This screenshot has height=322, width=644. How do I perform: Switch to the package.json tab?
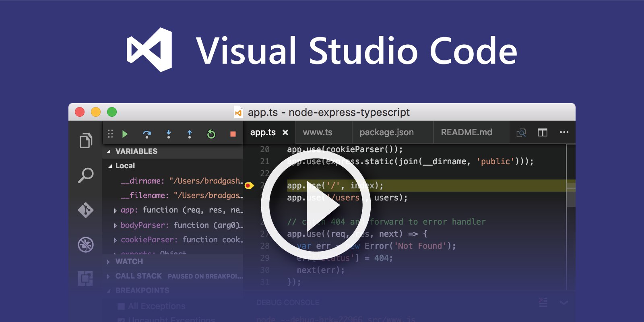(x=386, y=132)
